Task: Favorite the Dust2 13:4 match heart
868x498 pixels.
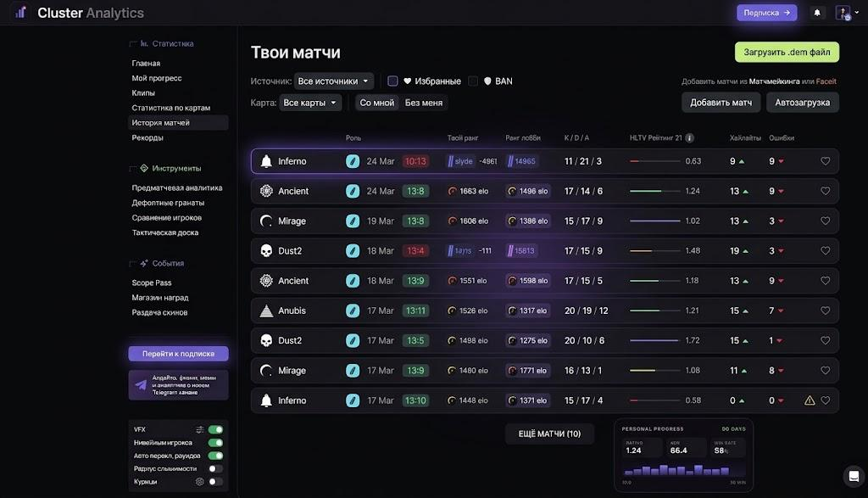Action: 826,251
